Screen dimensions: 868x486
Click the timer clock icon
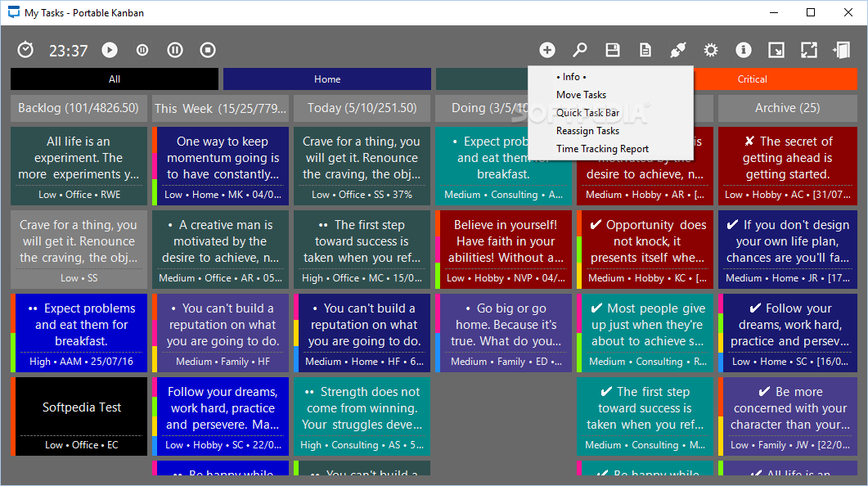pyautogui.click(x=26, y=51)
